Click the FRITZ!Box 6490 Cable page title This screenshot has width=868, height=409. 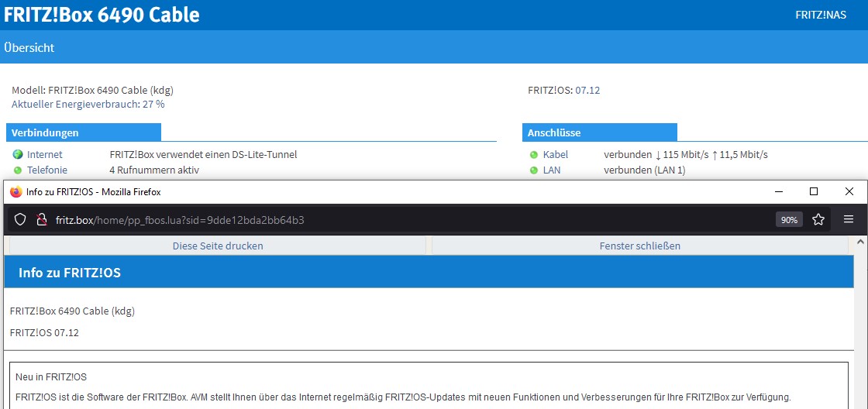click(x=102, y=15)
